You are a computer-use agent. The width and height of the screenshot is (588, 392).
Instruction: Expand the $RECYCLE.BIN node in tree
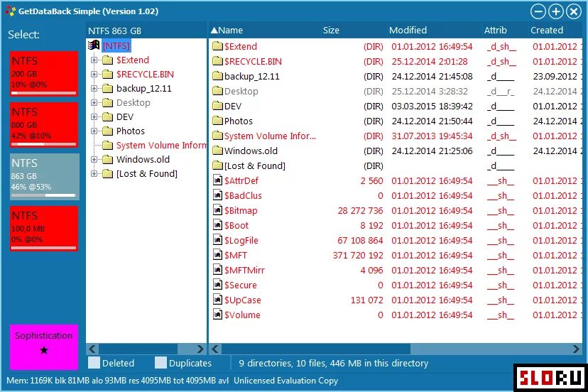click(94, 75)
